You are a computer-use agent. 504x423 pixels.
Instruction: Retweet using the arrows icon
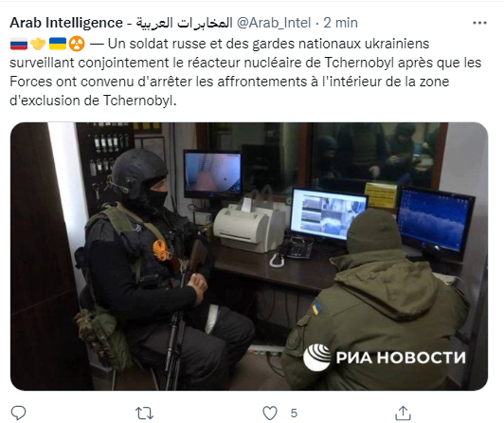[x=144, y=413]
